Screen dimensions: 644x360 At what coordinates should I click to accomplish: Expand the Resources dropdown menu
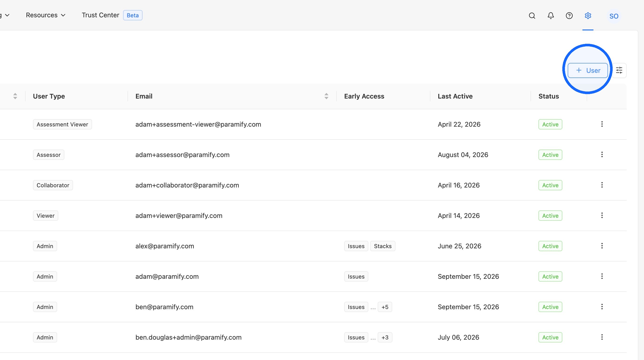pyautogui.click(x=45, y=15)
